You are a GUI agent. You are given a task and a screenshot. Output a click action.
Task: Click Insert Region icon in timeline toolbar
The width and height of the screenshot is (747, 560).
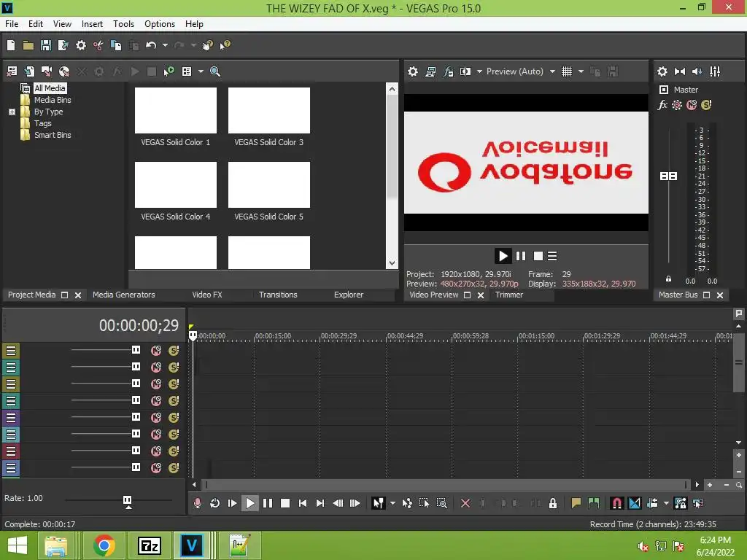594,503
